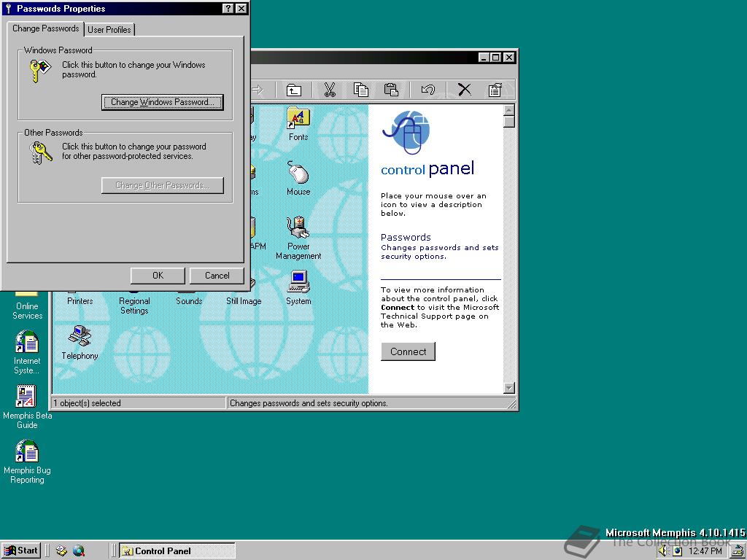Viewport: 747px width, 560px height.
Task: Click the Copy toolbar icon
Action: pyautogui.click(x=360, y=90)
